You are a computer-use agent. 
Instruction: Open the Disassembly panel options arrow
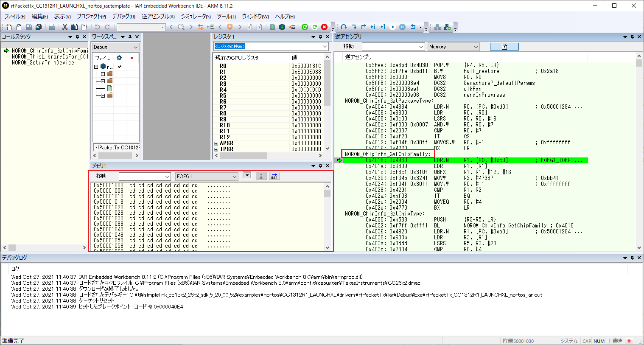coord(625,36)
